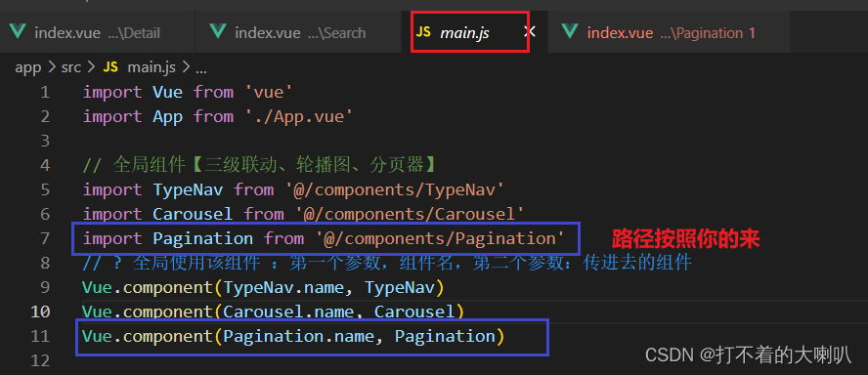Close the main.js editor tab

click(530, 31)
